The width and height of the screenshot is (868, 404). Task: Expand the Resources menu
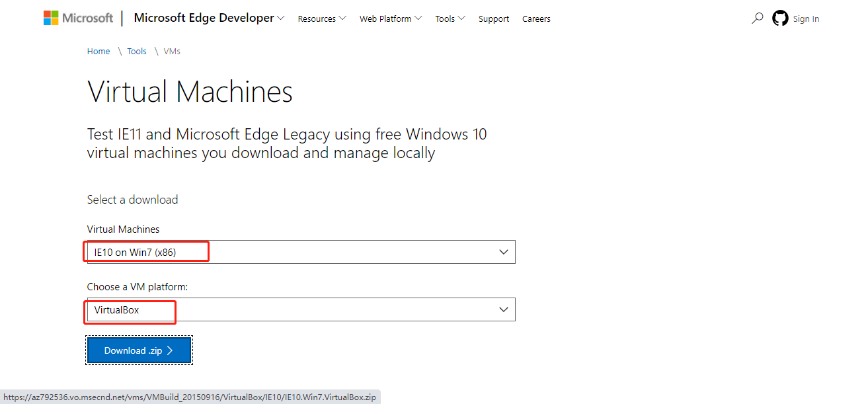coord(322,19)
